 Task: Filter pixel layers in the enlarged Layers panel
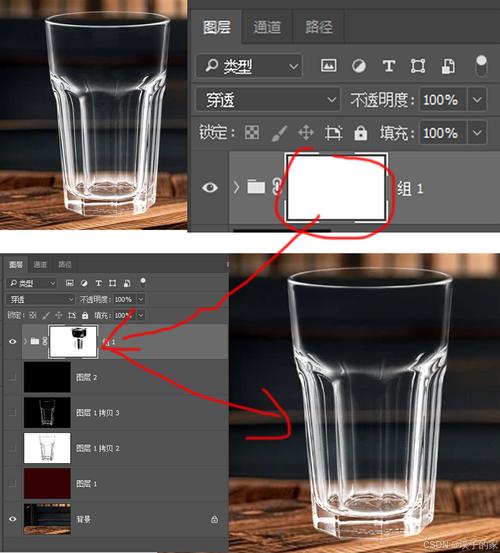pyautogui.click(x=328, y=66)
